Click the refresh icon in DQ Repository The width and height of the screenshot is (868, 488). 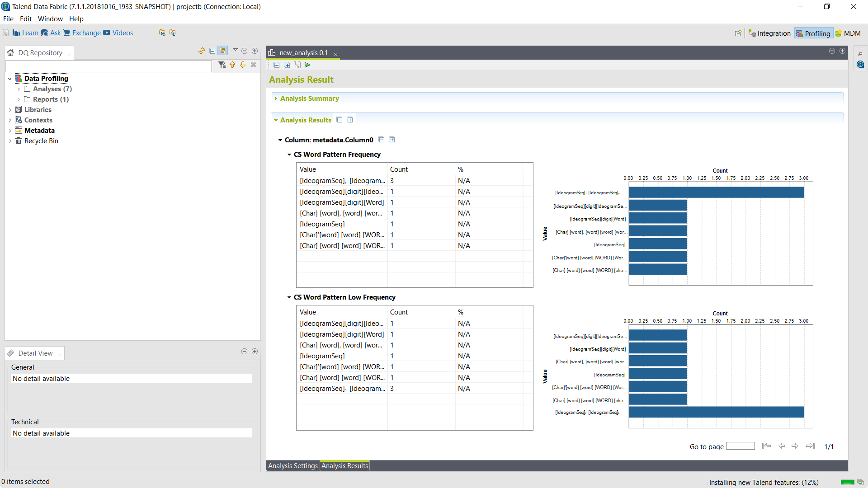click(202, 51)
